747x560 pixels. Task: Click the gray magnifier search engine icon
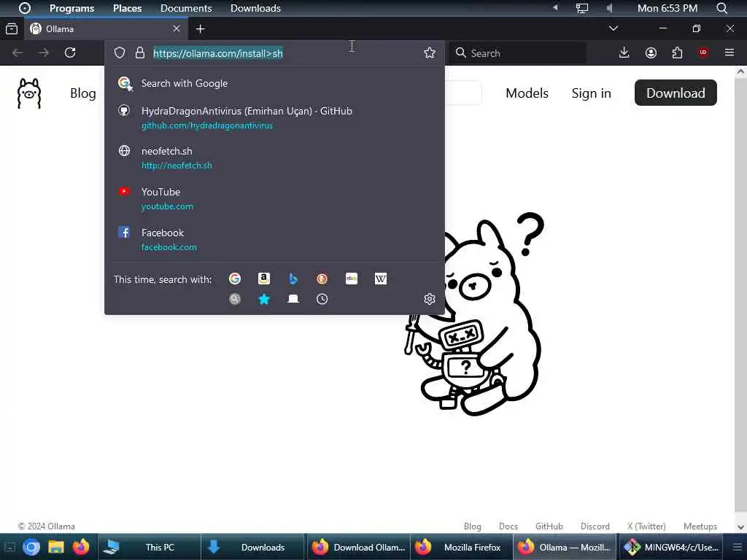point(234,299)
